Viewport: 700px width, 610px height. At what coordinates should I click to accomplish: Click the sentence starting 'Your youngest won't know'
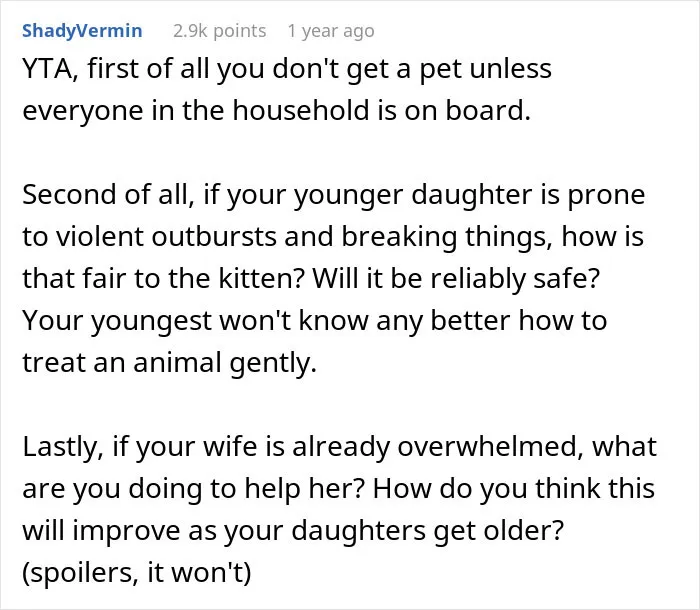(315, 342)
